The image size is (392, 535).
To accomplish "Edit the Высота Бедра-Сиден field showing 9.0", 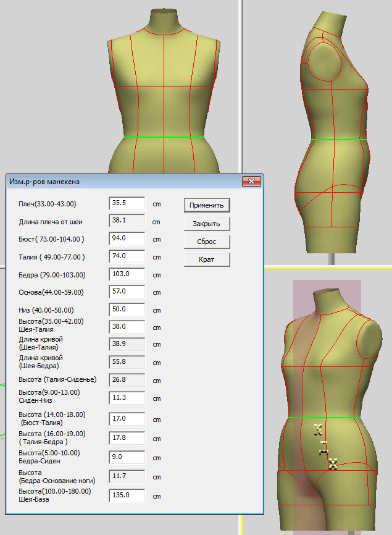I will (x=127, y=457).
